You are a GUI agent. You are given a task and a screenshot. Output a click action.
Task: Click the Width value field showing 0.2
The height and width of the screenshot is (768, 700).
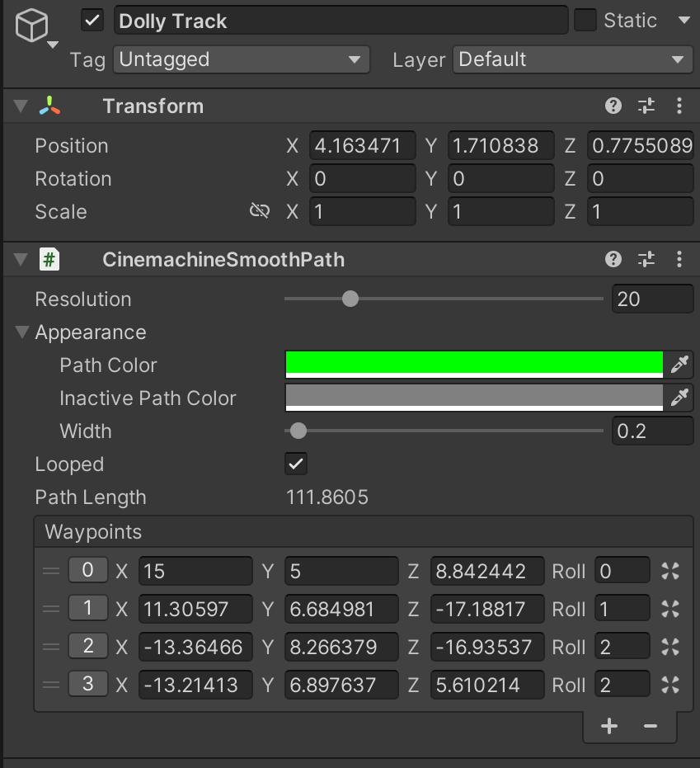pos(652,431)
